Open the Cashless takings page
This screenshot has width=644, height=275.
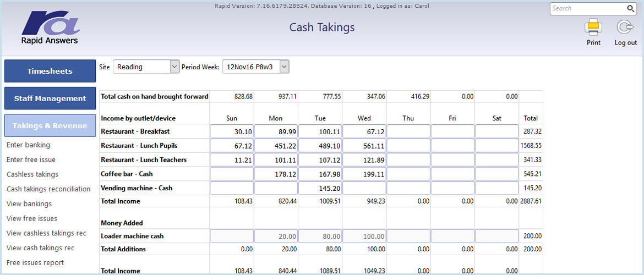tap(32, 174)
